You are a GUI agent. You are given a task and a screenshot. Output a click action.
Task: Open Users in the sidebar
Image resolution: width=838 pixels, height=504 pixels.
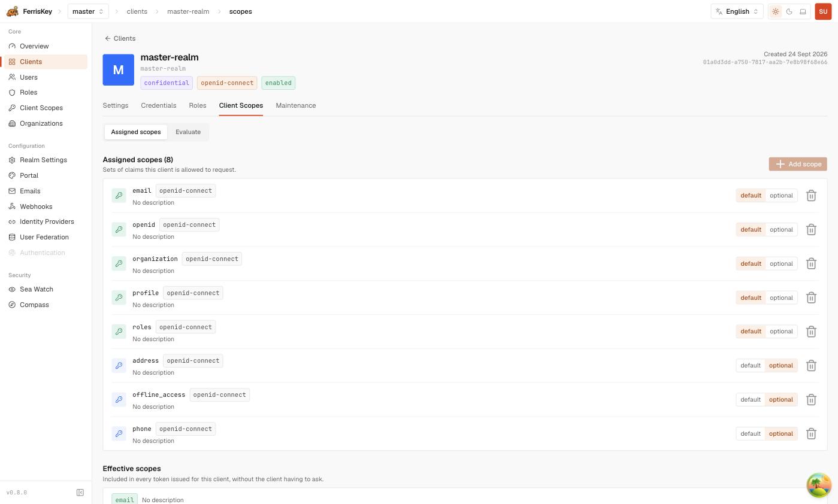coord(46,77)
